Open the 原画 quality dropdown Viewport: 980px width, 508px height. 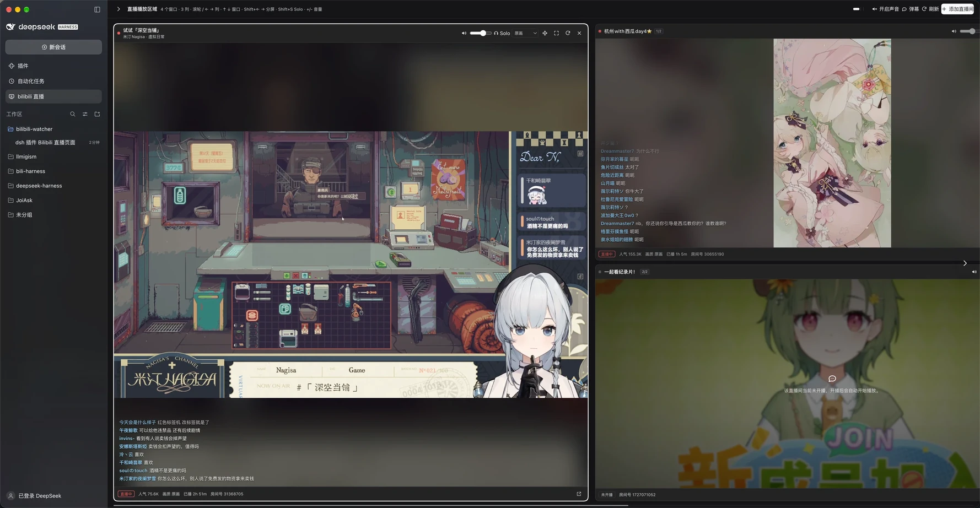pos(525,33)
